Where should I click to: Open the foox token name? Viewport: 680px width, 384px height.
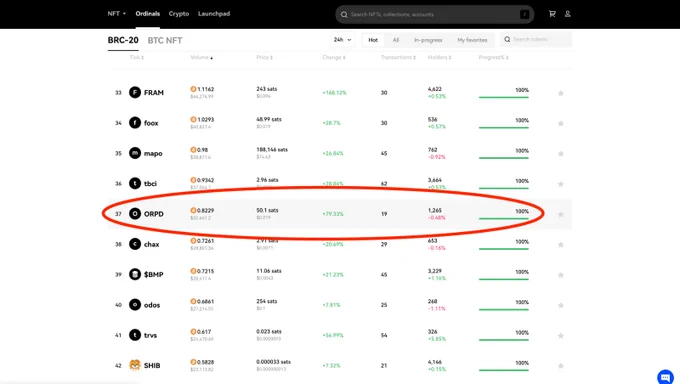click(151, 123)
